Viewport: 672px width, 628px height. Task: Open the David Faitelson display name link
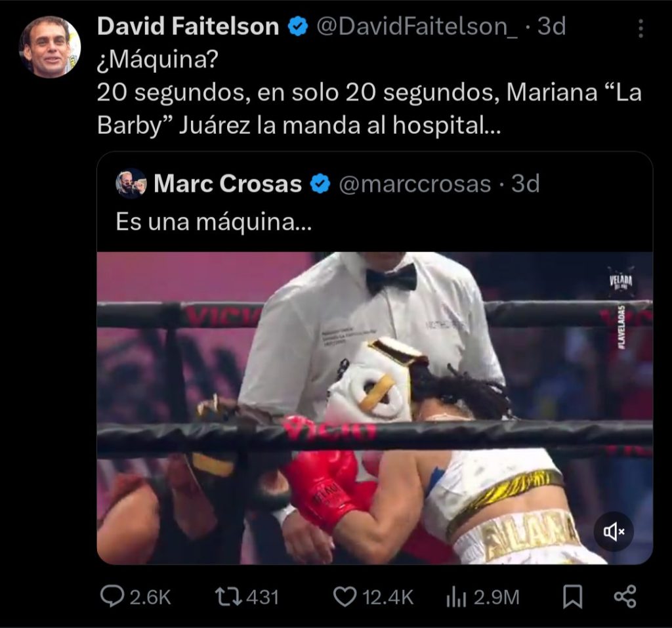pyautogui.click(x=188, y=27)
